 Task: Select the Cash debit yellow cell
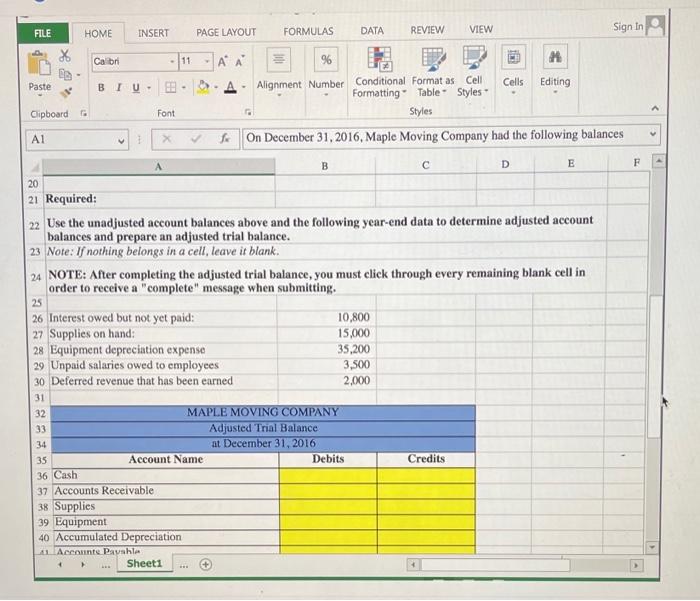pos(328,476)
